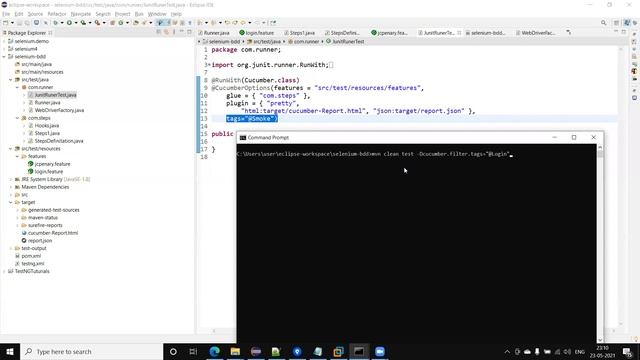This screenshot has height=360, width=640.
Task: Maximize the Command Prompt window
Action: pyautogui.click(x=573, y=138)
